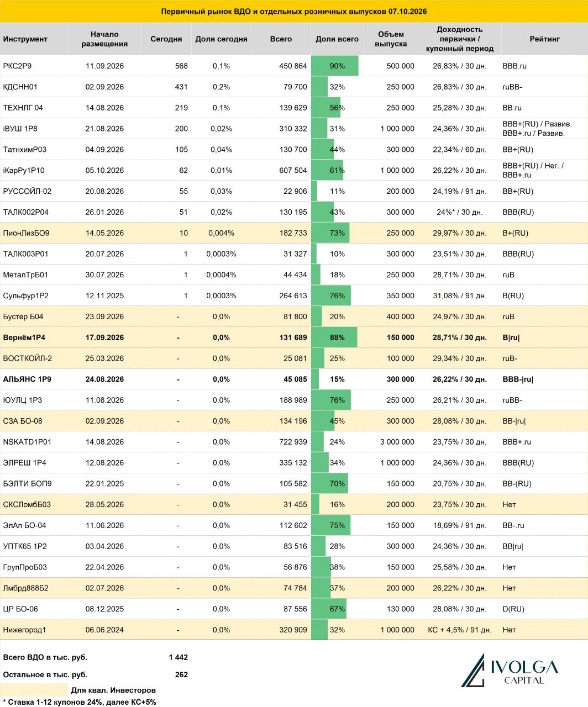This screenshot has width=588, height=707.
Task: Click the iКарРу1Р10 rating cell
Action: [533, 170]
